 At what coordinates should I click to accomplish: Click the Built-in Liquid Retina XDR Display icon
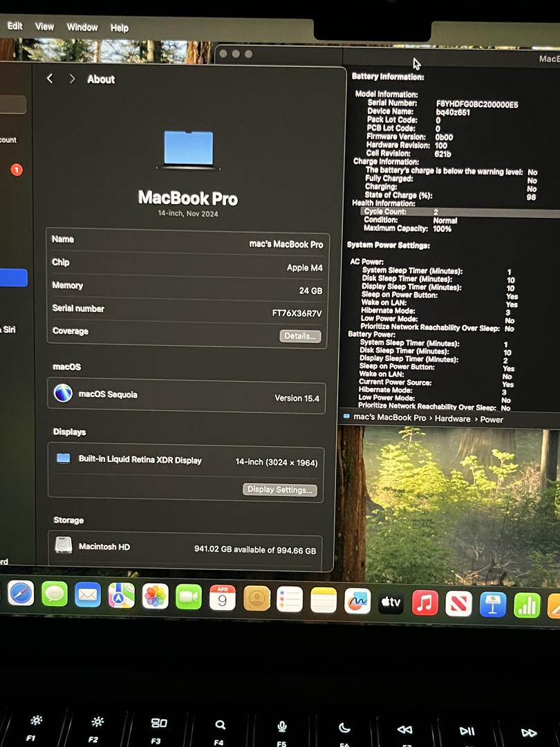click(x=64, y=458)
